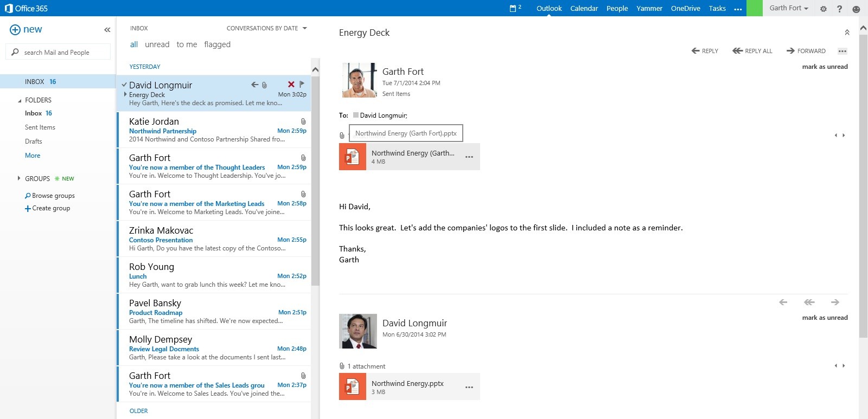Click Reply All in reading pane
This screenshot has width=868, height=419.
pos(752,51)
